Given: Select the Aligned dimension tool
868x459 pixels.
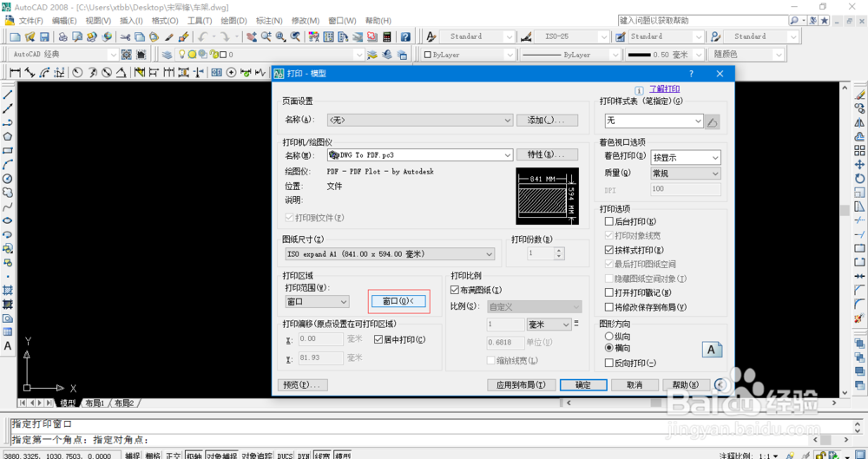Looking at the screenshot, I should [30, 73].
